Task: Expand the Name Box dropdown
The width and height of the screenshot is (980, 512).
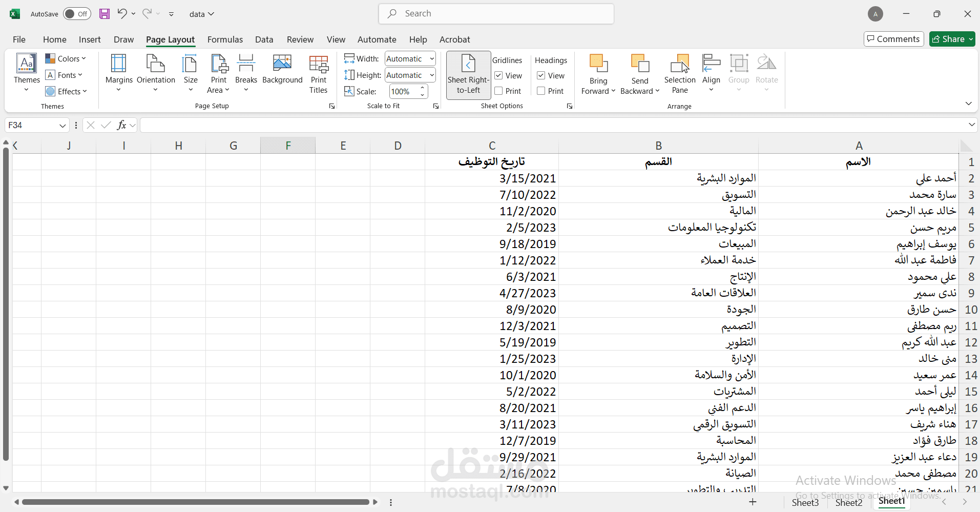Action: tap(62, 126)
